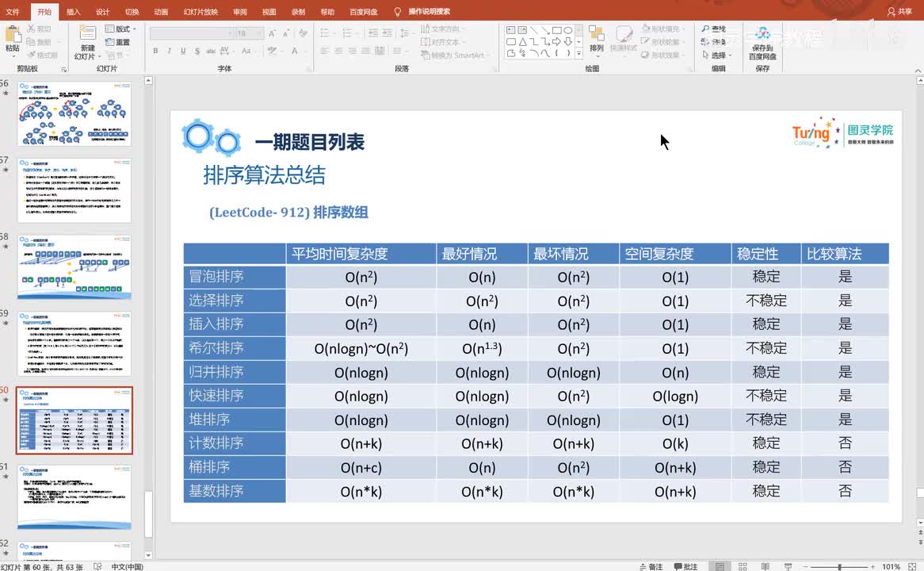Image resolution: width=924 pixels, height=571 pixels.
Task: Click the zoom slider handle
Action: pyautogui.click(x=840, y=566)
